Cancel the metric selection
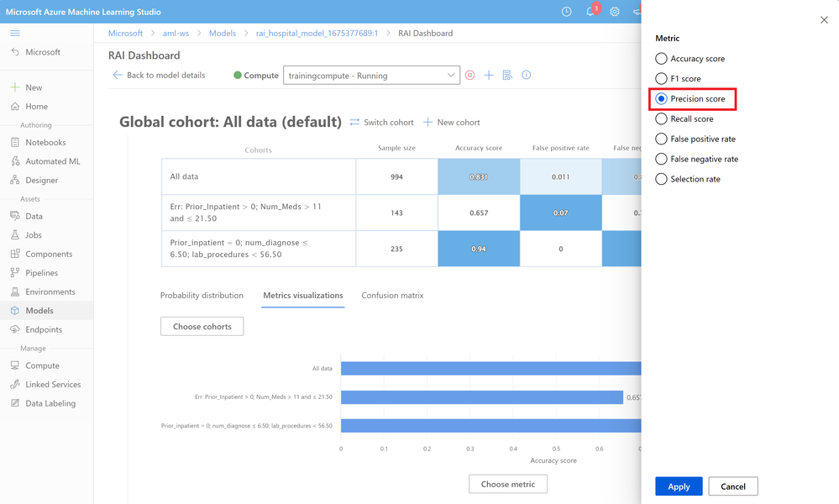This screenshot has width=839, height=504. [733, 486]
